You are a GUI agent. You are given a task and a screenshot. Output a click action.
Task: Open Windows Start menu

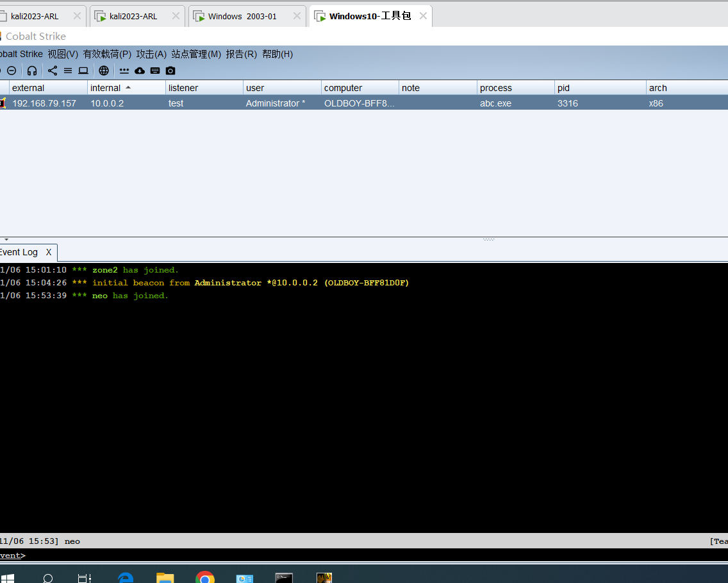click(x=8, y=579)
